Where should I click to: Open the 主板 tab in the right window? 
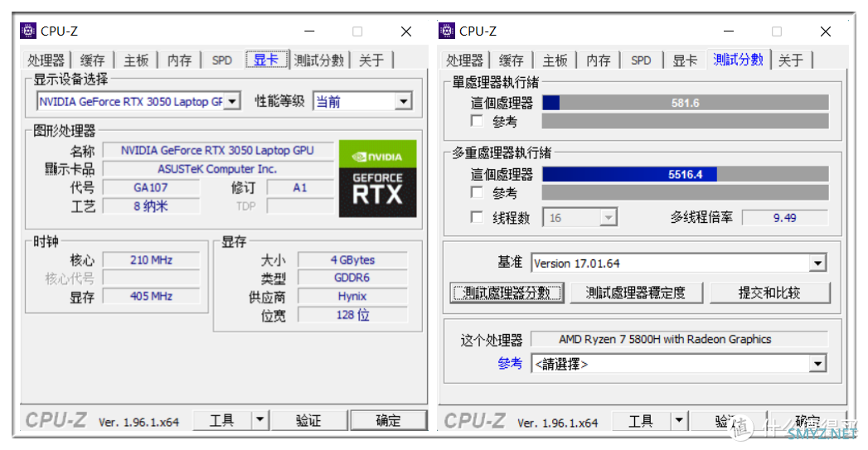[555, 60]
